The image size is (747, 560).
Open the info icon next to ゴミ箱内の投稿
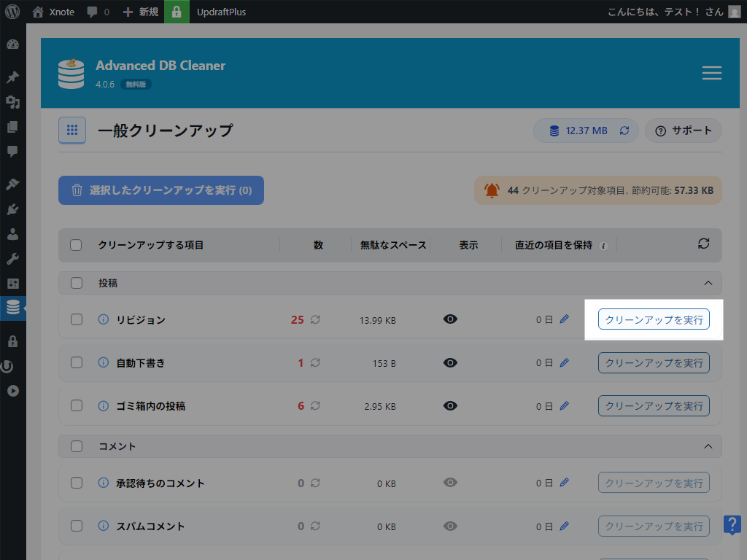pos(102,406)
